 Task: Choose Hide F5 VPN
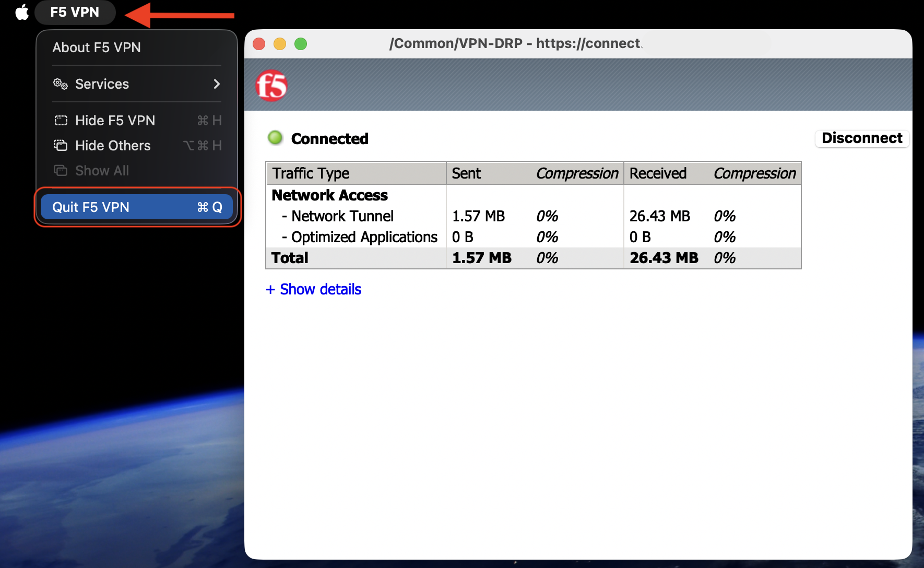(x=137, y=121)
